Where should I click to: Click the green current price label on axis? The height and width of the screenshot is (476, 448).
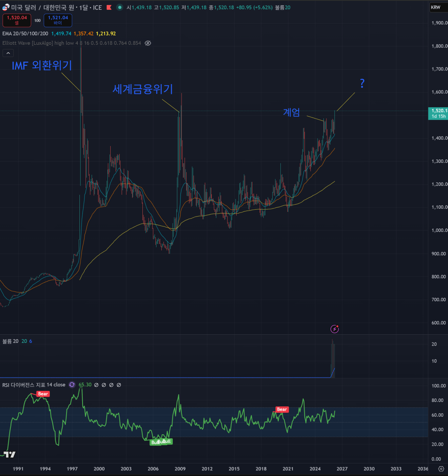click(x=438, y=113)
